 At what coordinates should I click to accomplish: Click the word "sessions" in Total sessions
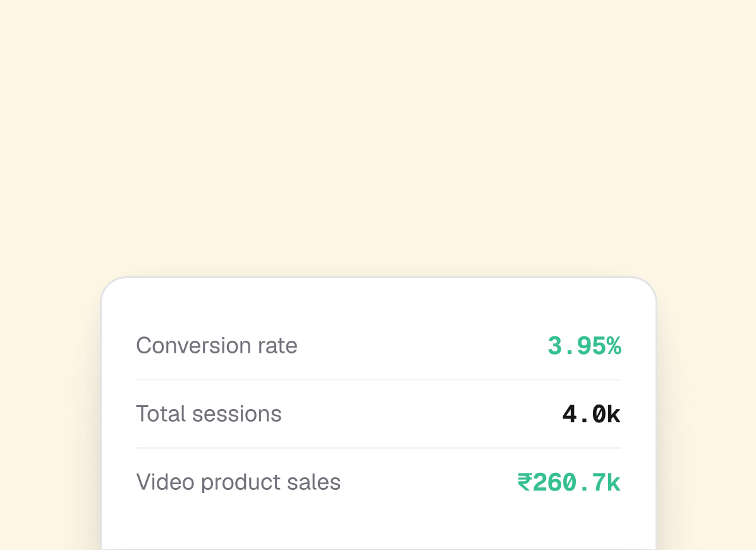pyautogui.click(x=237, y=414)
